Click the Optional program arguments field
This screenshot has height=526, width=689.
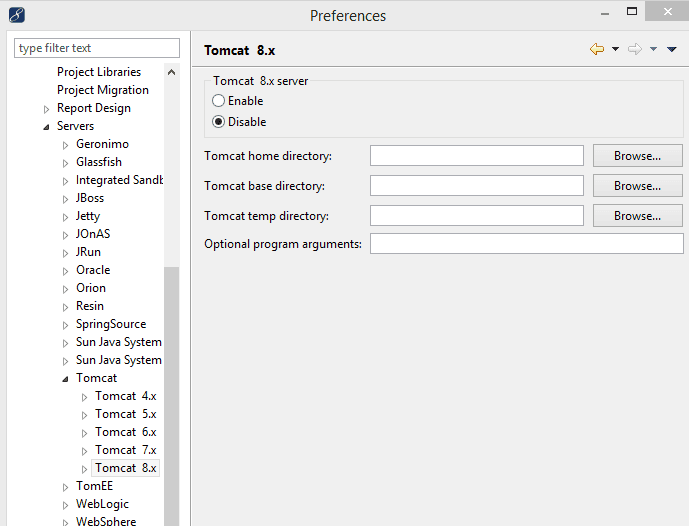[526, 244]
